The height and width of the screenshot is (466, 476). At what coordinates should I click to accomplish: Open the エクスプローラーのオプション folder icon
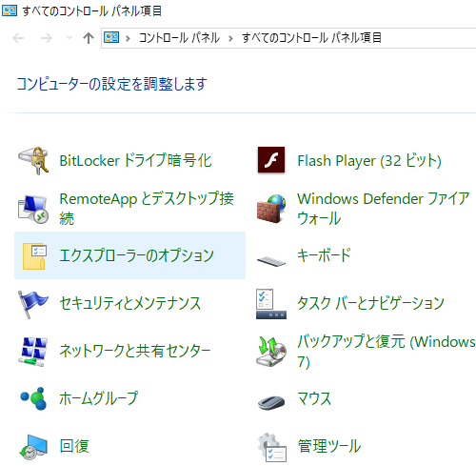click(x=34, y=256)
